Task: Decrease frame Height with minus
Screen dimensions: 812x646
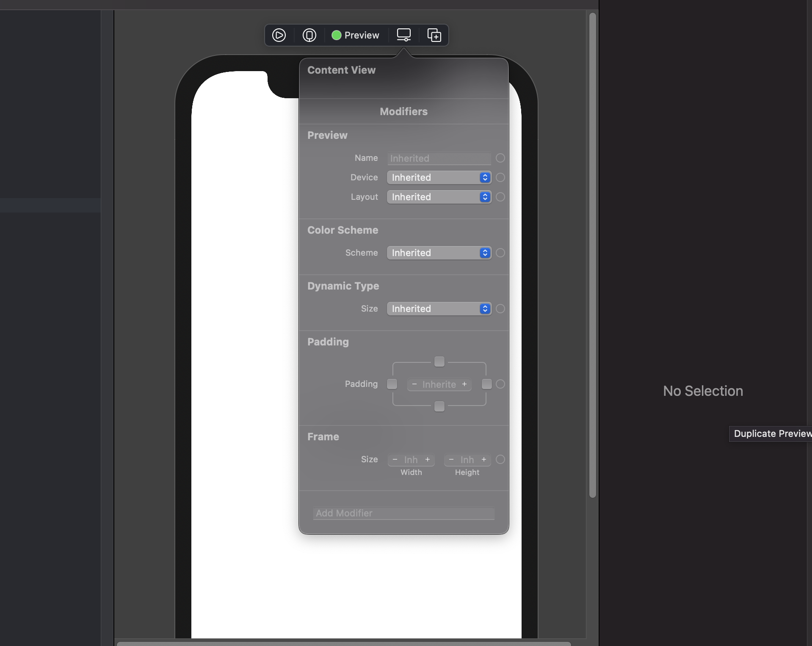Action: click(451, 459)
